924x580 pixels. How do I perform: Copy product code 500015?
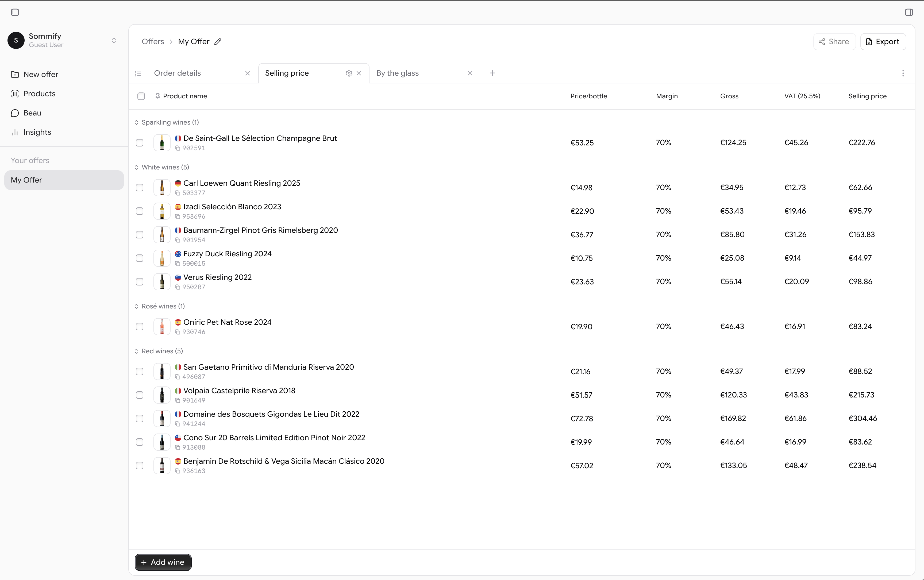tap(177, 264)
